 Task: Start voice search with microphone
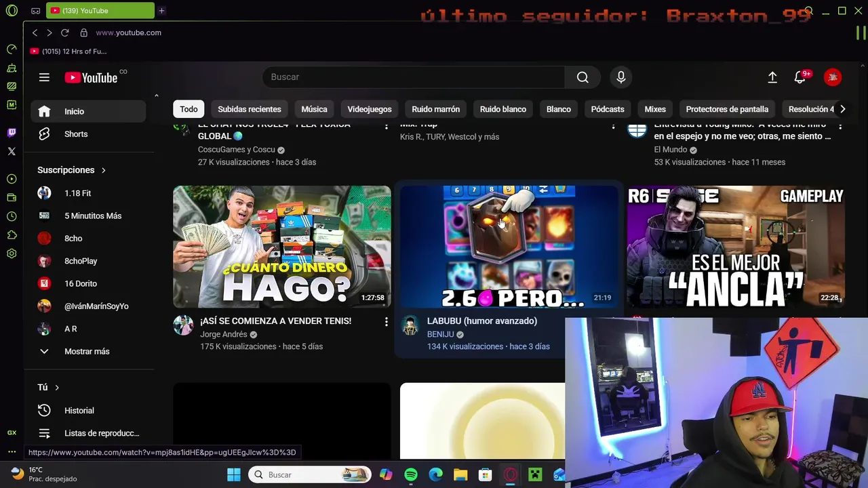coord(620,77)
